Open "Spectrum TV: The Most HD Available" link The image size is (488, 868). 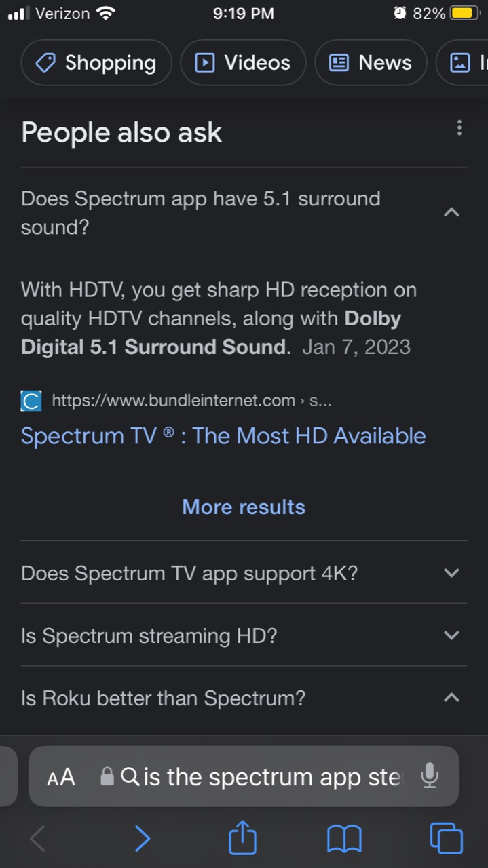coord(223,435)
